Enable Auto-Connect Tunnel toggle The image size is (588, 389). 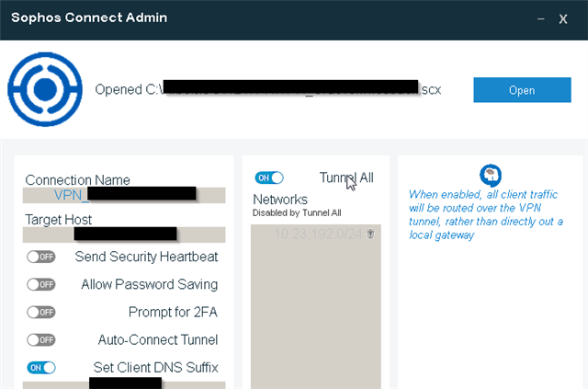[40, 340]
